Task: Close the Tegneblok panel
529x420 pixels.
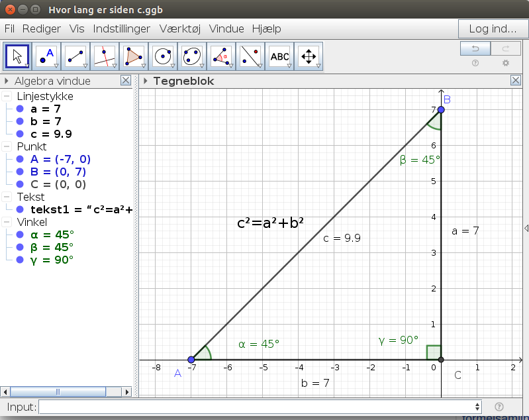Action: tap(516, 80)
